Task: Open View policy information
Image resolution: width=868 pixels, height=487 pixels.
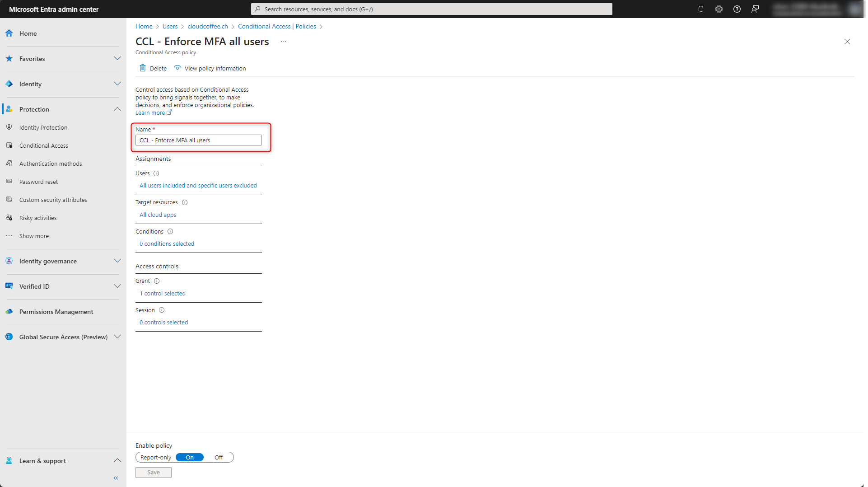Action: 215,68
